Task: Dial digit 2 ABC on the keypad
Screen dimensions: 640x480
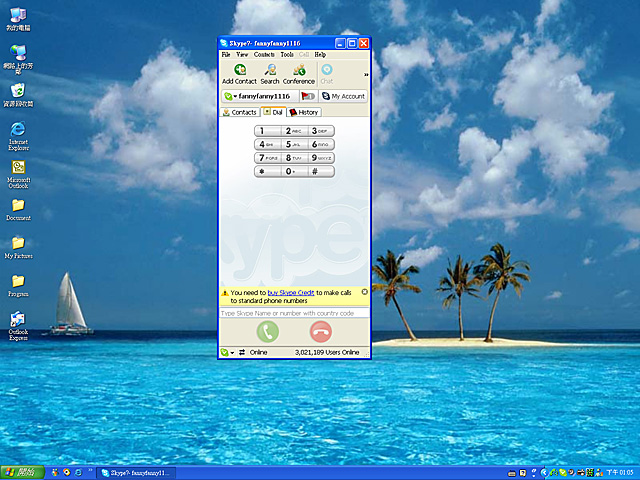Action: pyautogui.click(x=295, y=131)
